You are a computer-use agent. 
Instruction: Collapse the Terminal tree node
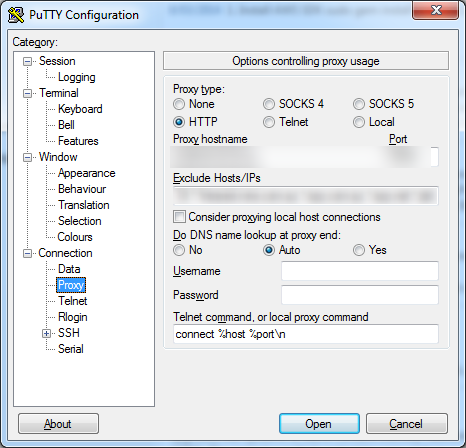[27, 93]
